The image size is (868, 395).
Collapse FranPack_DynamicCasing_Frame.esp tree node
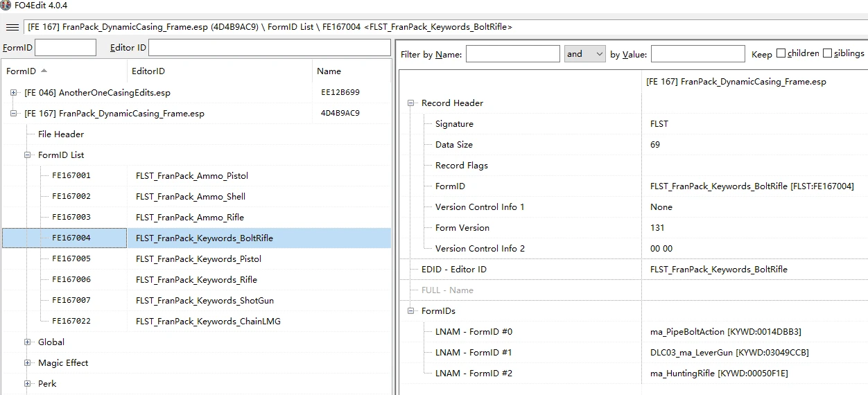14,113
